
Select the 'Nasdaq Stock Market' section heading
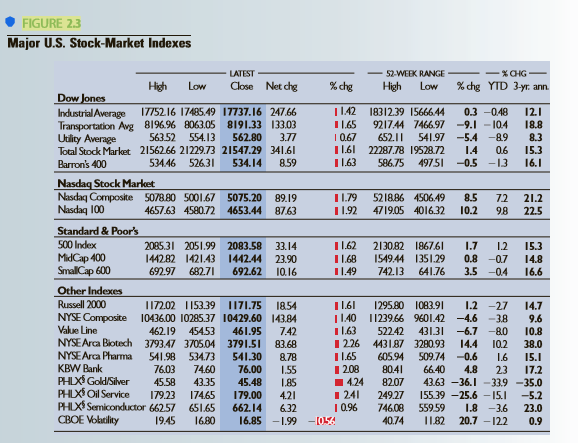click(106, 183)
